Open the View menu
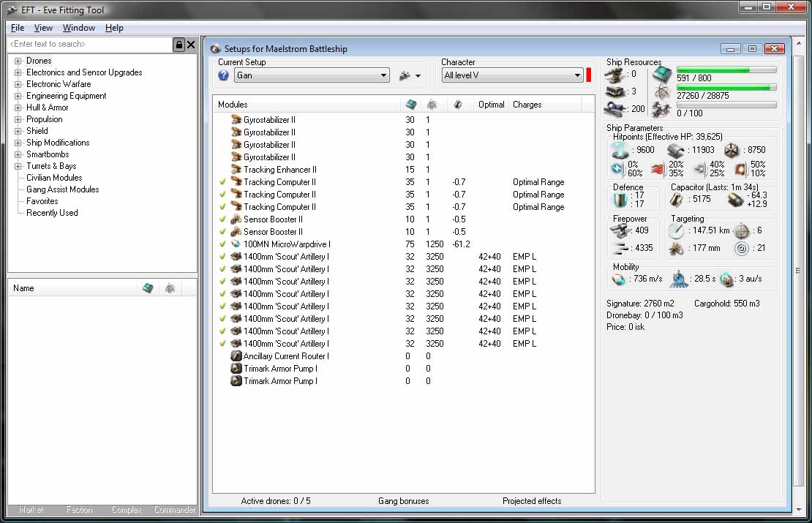 (43, 28)
